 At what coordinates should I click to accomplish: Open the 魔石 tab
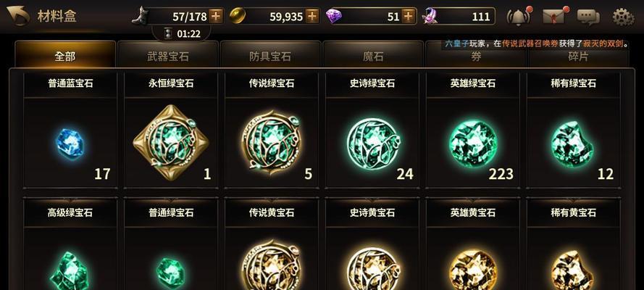(372, 54)
